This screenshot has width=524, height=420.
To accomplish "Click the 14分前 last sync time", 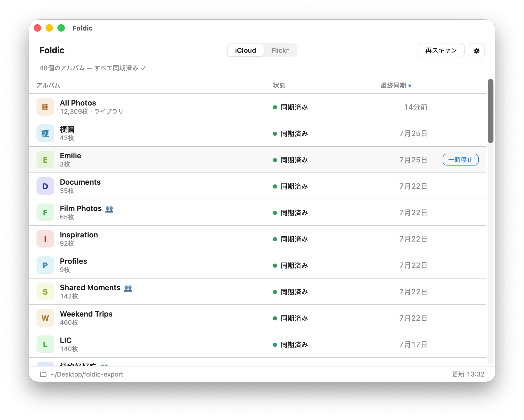I will point(416,107).
